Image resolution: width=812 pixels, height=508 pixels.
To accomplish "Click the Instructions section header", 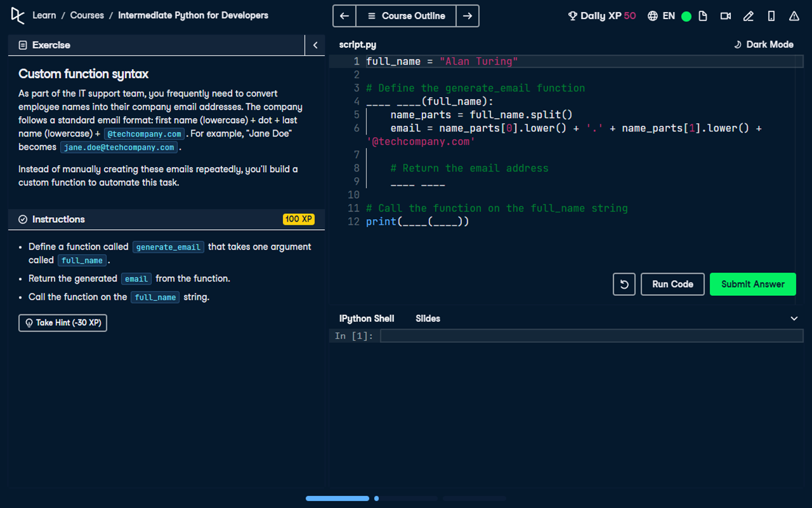I will (166, 219).
